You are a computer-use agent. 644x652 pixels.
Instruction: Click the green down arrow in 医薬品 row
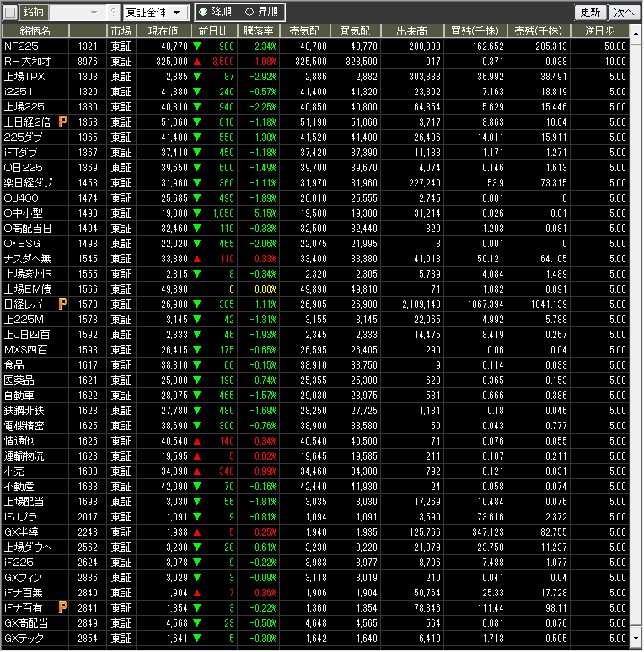tap(197, 380)
